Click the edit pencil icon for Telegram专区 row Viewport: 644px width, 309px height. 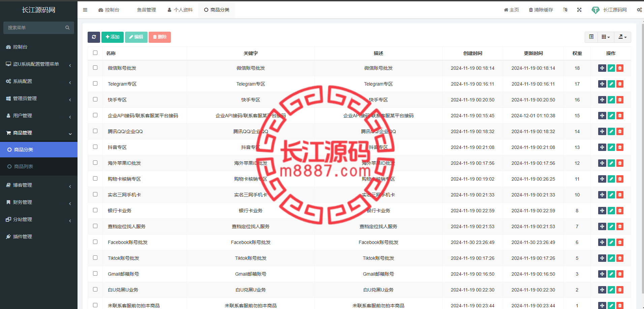611,84
